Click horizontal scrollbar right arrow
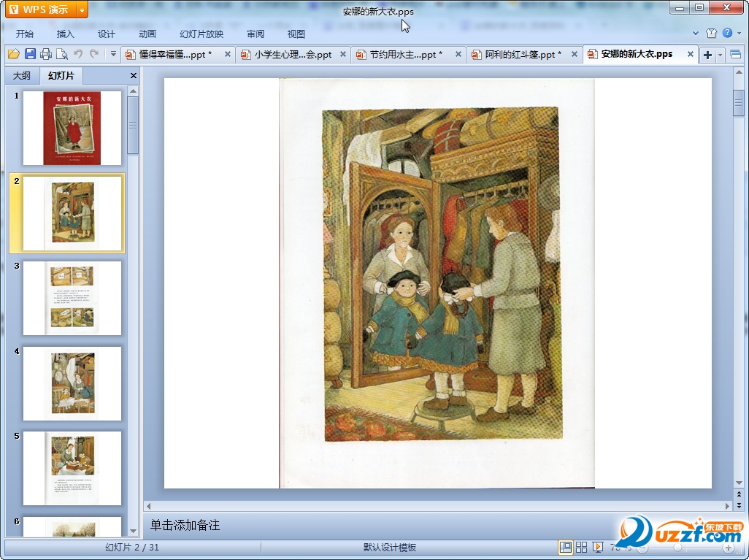 [728, 506]
